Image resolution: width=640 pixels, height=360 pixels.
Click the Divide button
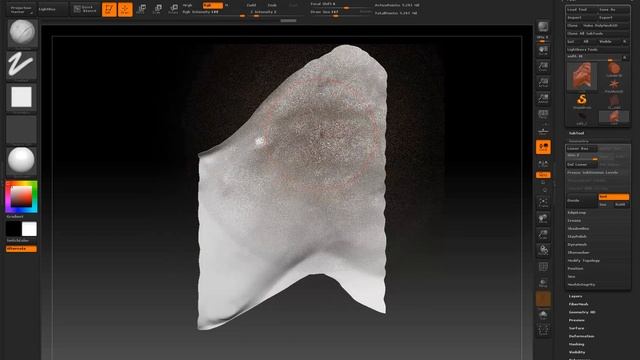point(582,200)
